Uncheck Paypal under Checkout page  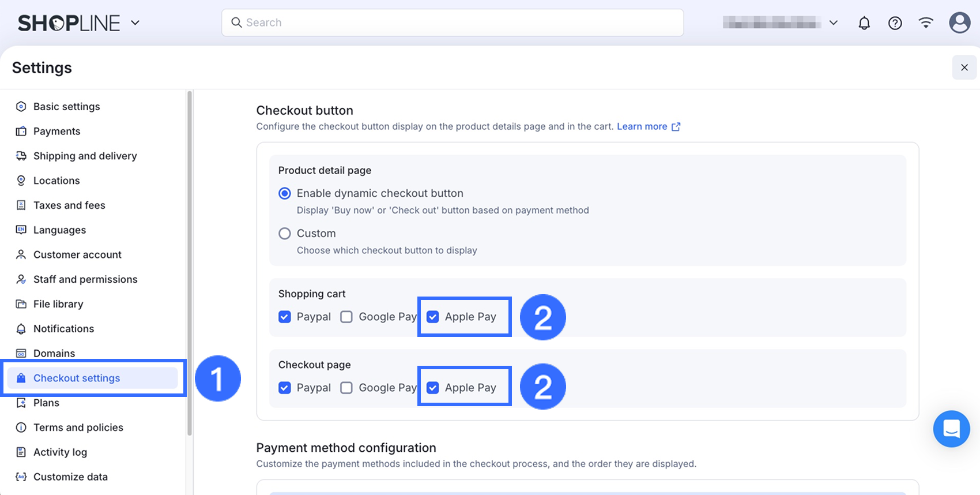click(x=285, y=388)
